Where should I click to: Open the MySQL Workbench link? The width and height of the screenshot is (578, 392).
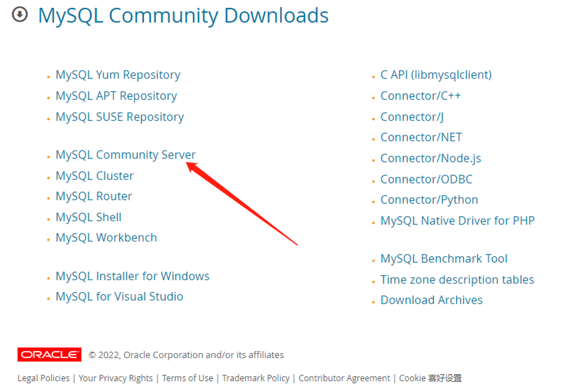click(x=106, y=238)
